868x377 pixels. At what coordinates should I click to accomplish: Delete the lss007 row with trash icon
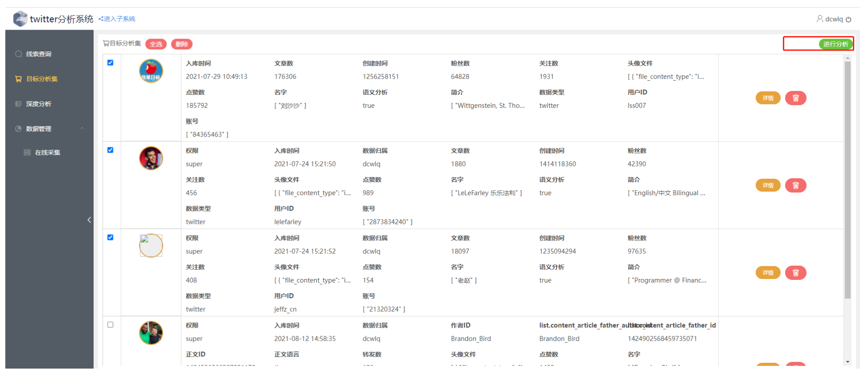tap(796, 98)
